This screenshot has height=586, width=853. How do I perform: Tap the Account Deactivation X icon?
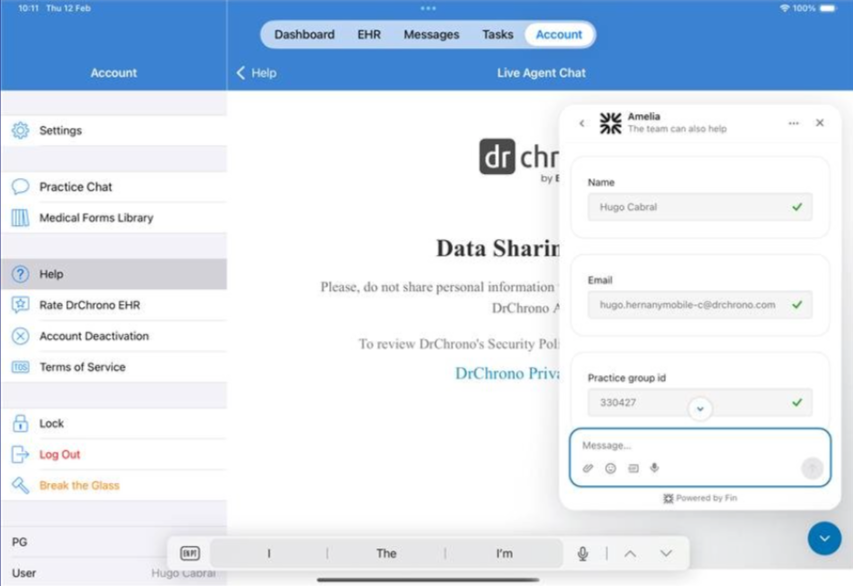(x=20, y=336)
